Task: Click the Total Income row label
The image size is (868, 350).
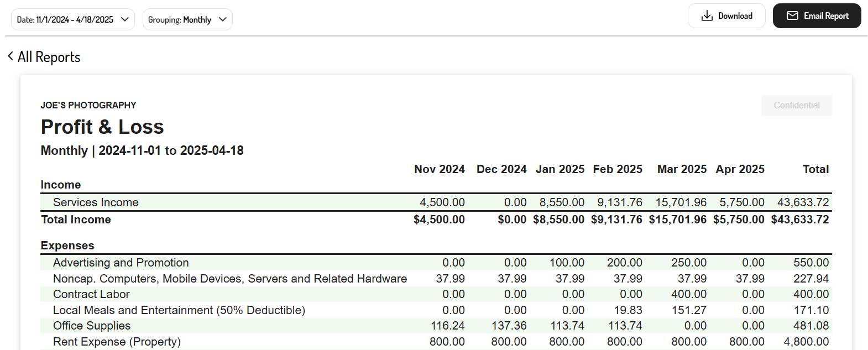Action: pos(76,220)
